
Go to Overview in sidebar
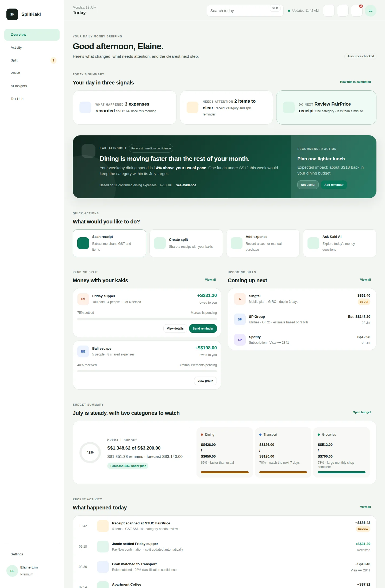(x=32, y=35)
